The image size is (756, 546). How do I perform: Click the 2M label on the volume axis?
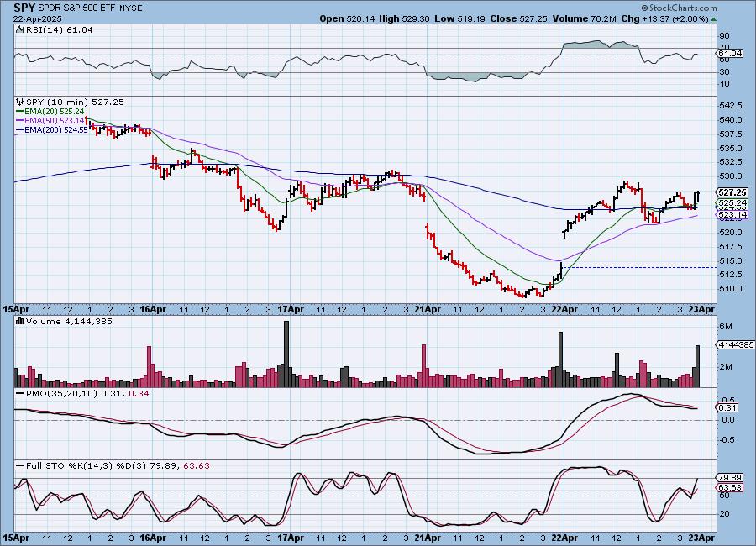pyautogui.click(x=726, y=366)
